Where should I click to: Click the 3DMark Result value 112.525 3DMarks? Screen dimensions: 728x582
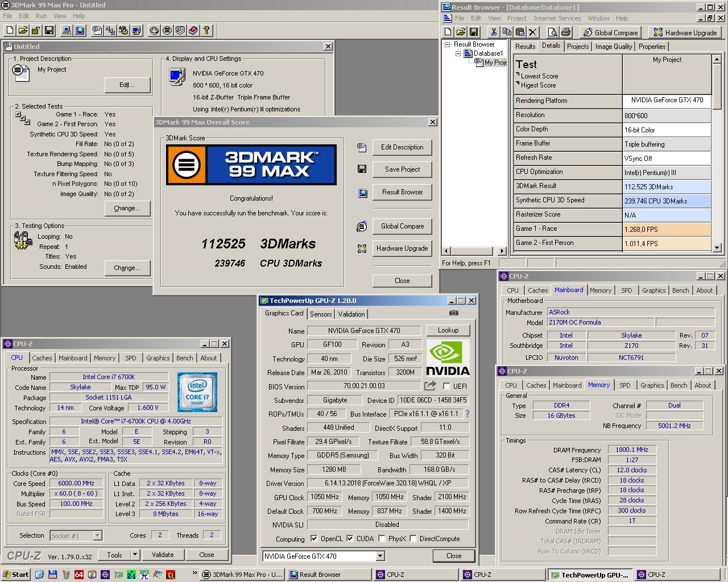pos(667,186)
